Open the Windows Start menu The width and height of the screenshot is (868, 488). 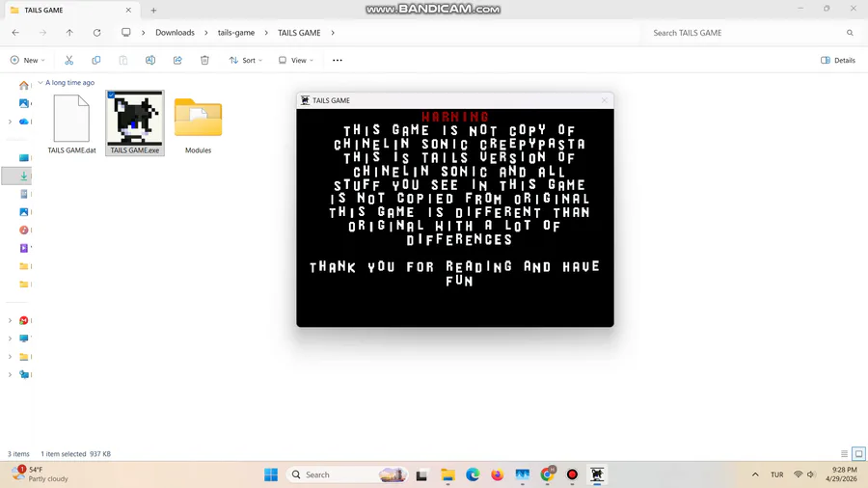coord(271,474)
